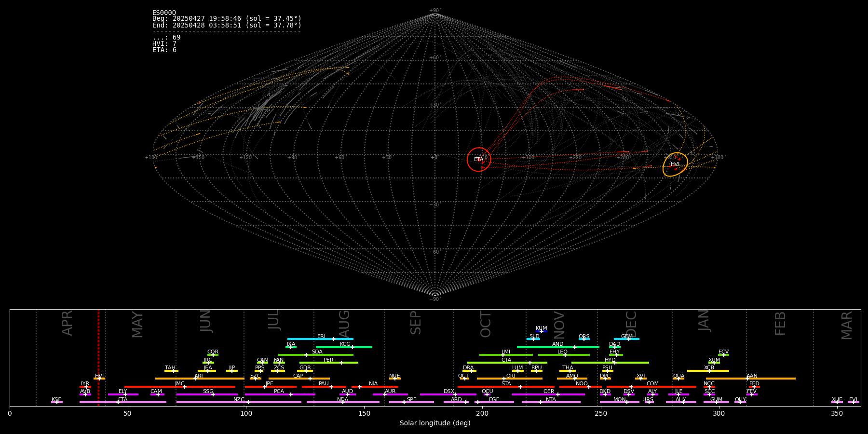Click the XCB shower yellow bar
868x434 pixels.
point(708,371)
